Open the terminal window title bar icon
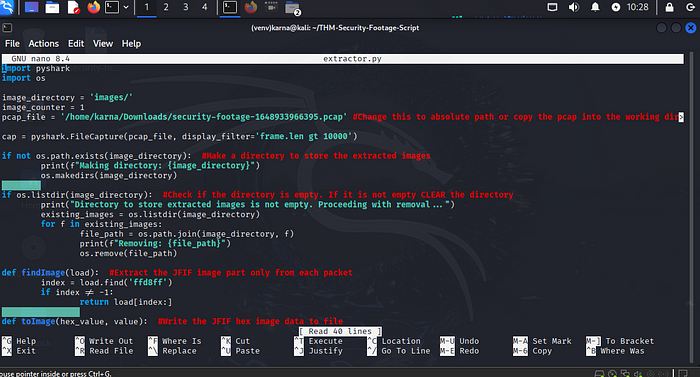Image resolution: width=700 pixels, height=377 pixels. click(x=7, y=28)
